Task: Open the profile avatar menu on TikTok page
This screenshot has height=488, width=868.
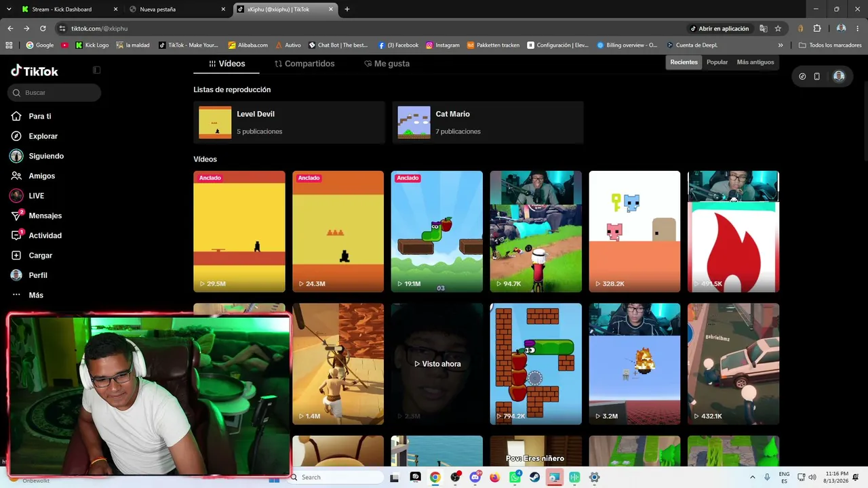Action: pos(839,77)
